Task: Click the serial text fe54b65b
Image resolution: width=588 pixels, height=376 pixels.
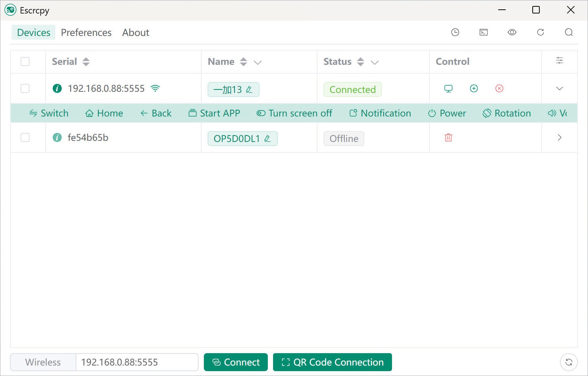Action: 88,137
